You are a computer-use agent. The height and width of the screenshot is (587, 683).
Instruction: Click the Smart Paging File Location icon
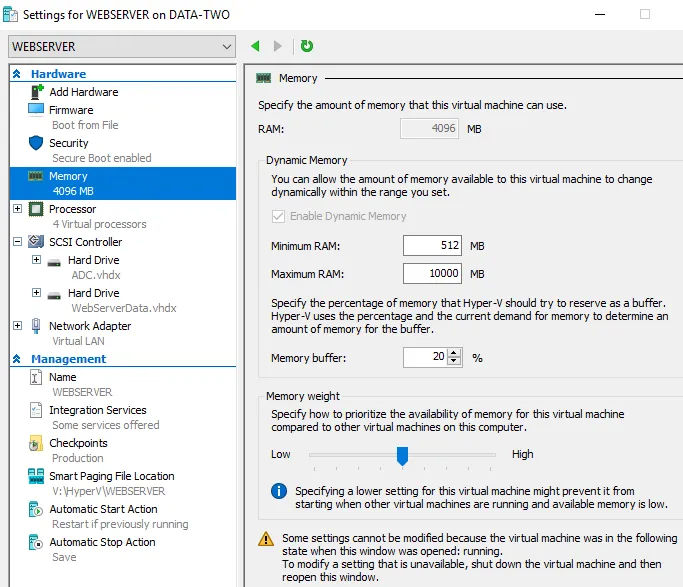(x=36, y=476)
